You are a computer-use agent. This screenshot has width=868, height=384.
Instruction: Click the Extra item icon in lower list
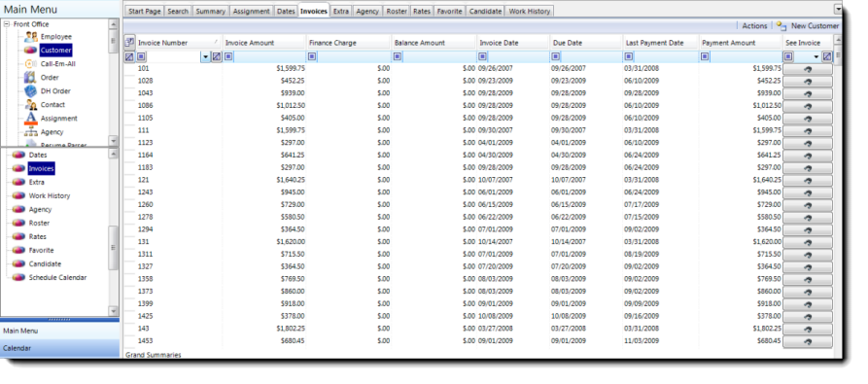pyautogui.click(x=18, y=182)
